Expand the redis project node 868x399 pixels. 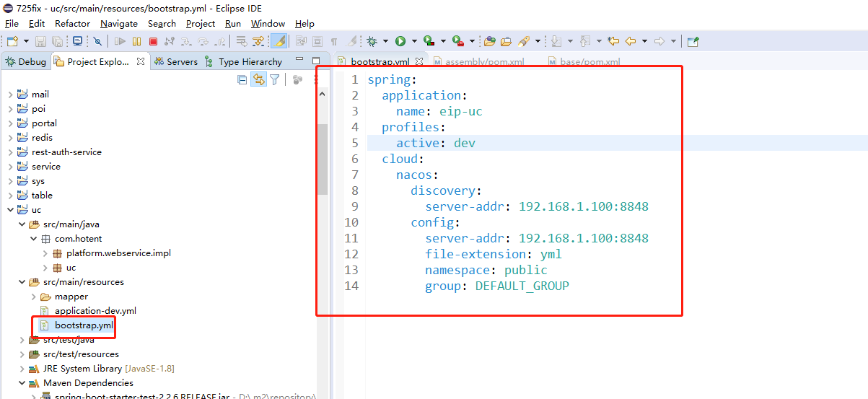coord(11,138)
